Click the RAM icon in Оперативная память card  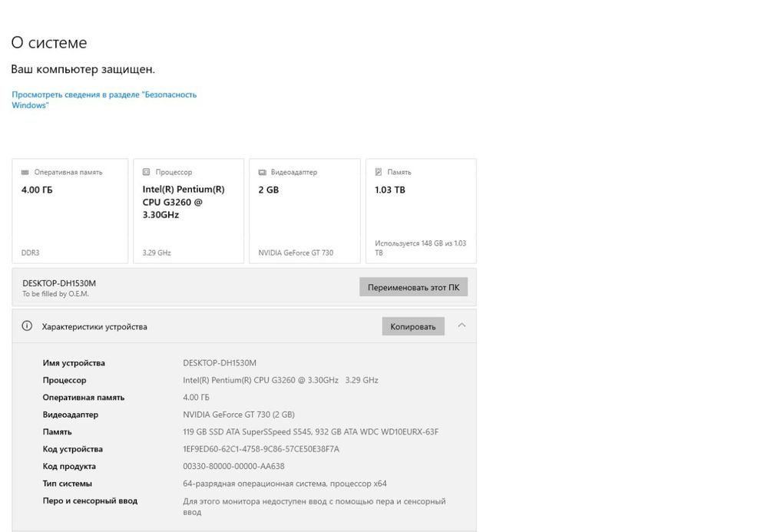click(x=25, y=173)
